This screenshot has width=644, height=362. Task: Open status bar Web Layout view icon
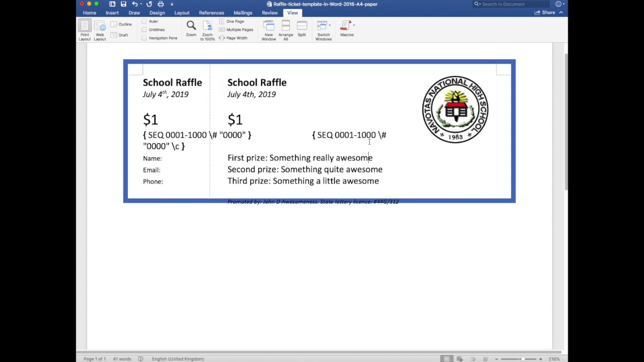click(459, 359)
